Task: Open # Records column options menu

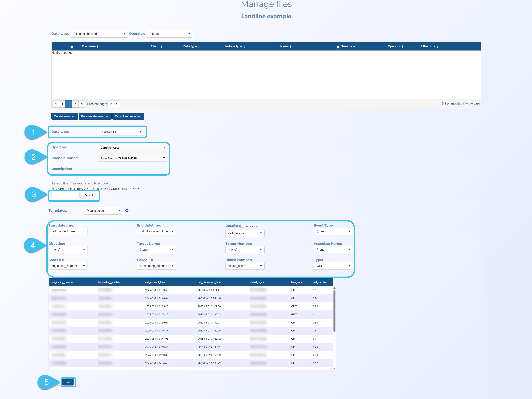Action: (437, 46)
